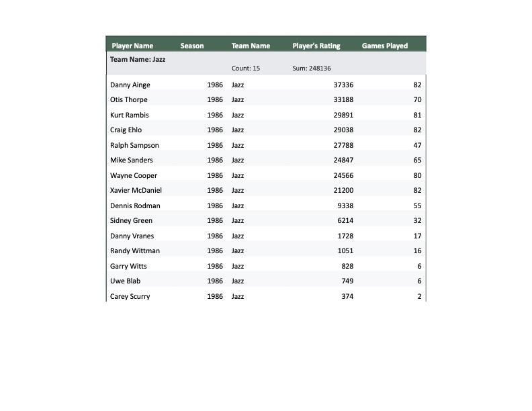Screen dimensions: 532x411
Task: Select the Wayne Cooper row
Action: (265, 175)
